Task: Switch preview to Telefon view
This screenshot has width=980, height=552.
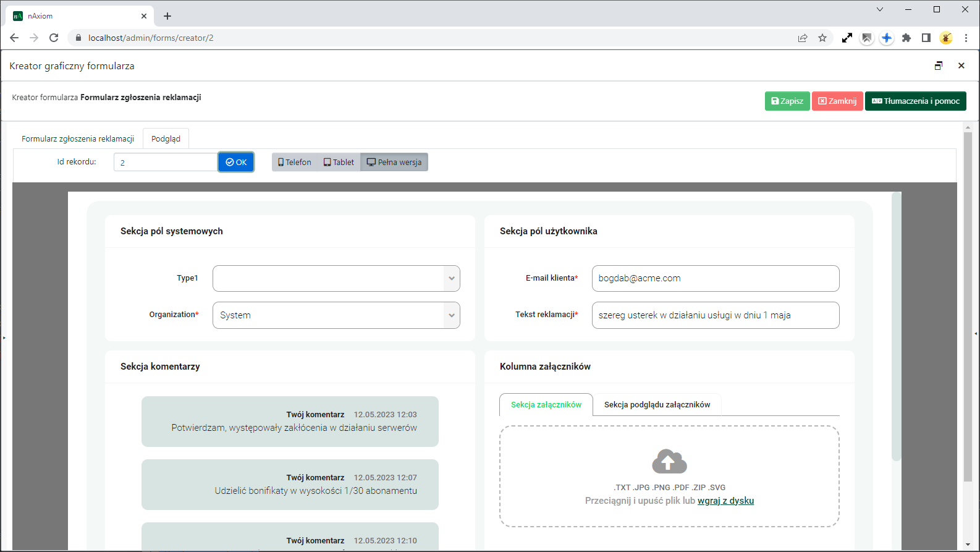Action: [295, 162]
